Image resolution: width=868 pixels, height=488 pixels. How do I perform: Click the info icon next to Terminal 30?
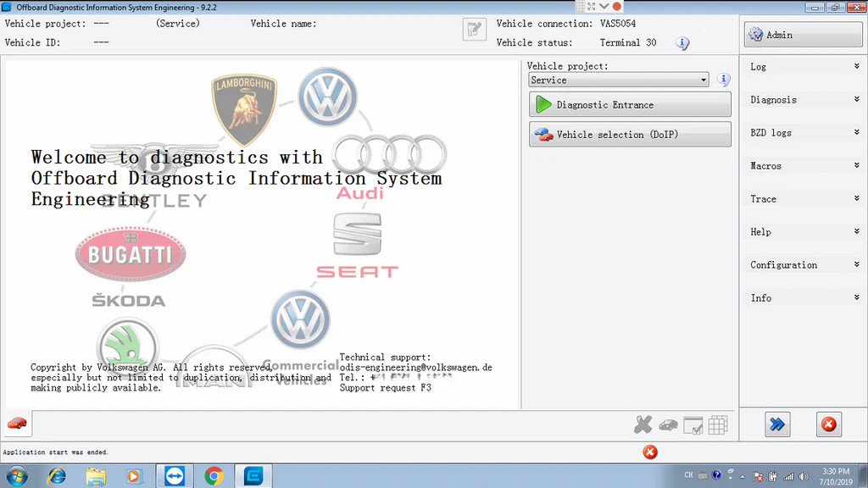pyautogui.click(x=682, y=43)
